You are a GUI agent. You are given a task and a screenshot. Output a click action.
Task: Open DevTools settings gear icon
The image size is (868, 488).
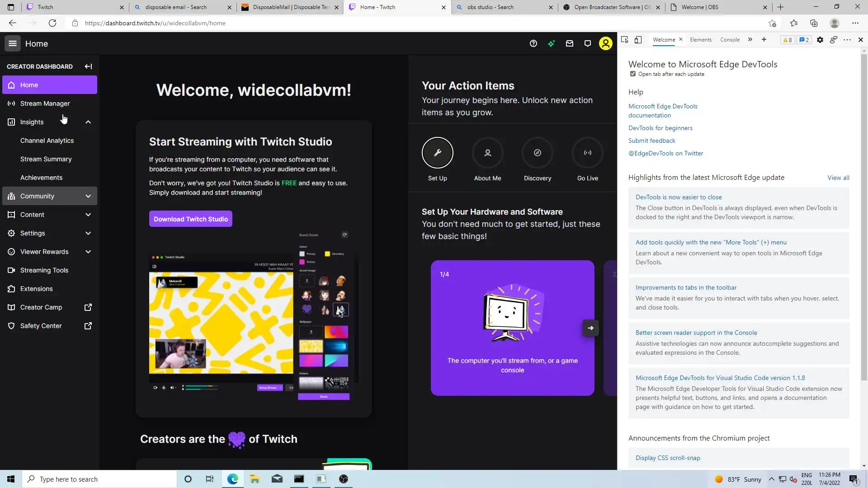(820, 40)
